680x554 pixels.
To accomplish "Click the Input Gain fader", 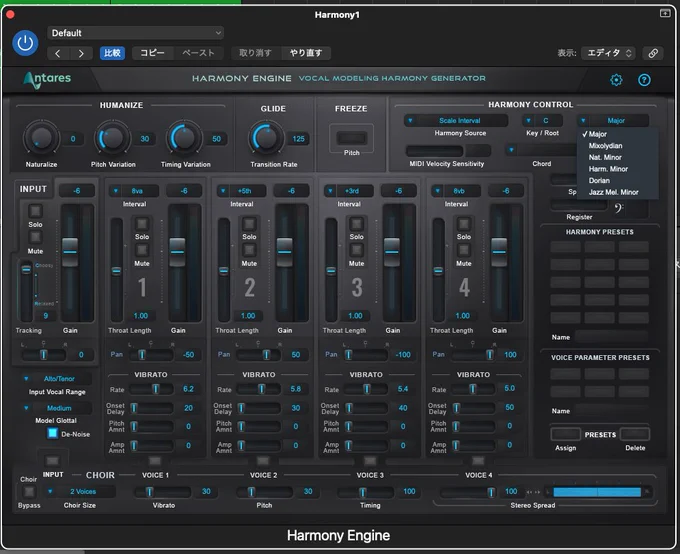I will 70,252.
